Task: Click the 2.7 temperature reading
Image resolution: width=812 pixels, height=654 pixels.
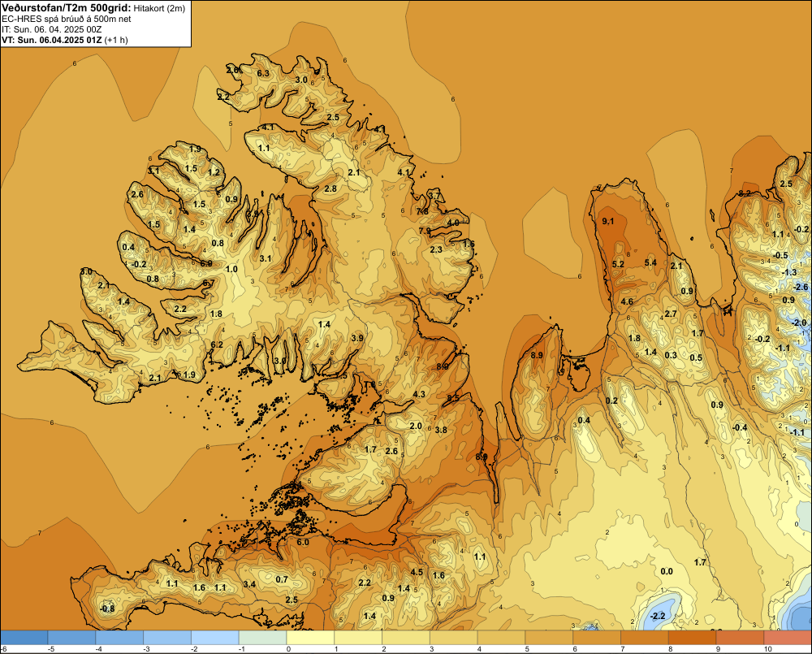Action: tap(671, 314)
